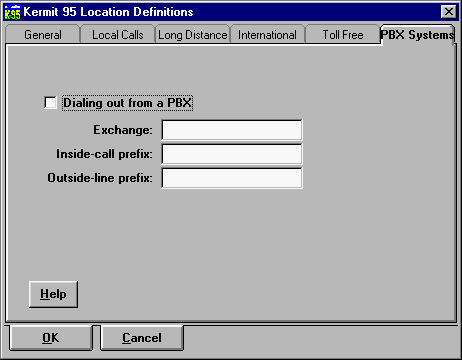Enable the Dialing out from a PBX checkbox
Screen dimensions: 462x360
pyautogui.click(x=50, y=103)
